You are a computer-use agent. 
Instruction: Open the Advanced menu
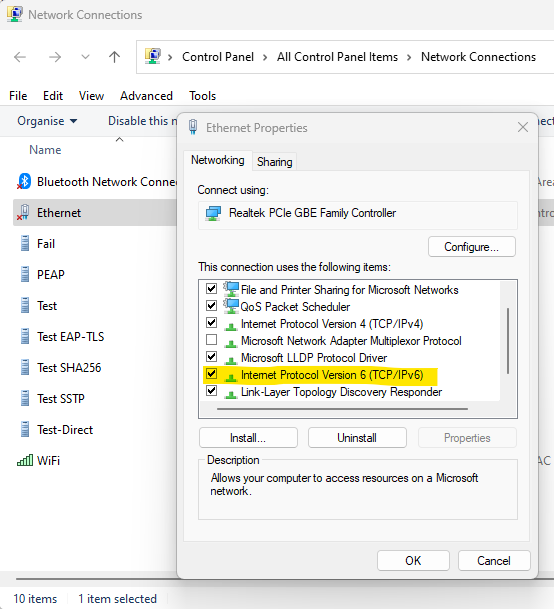point(146,96)
